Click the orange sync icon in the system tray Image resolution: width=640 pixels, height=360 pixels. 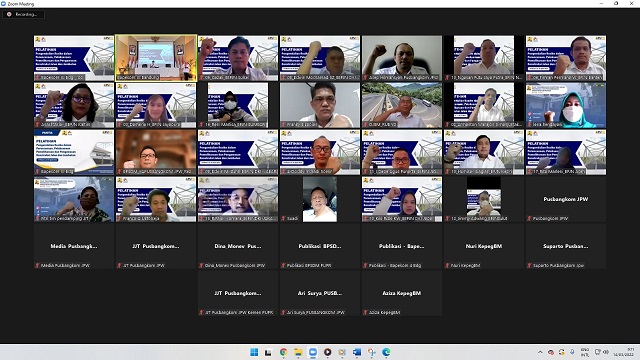[562, 352]
